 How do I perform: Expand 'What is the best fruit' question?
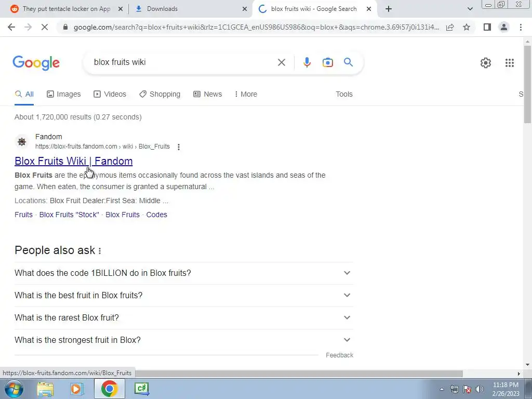pos(183,296)
